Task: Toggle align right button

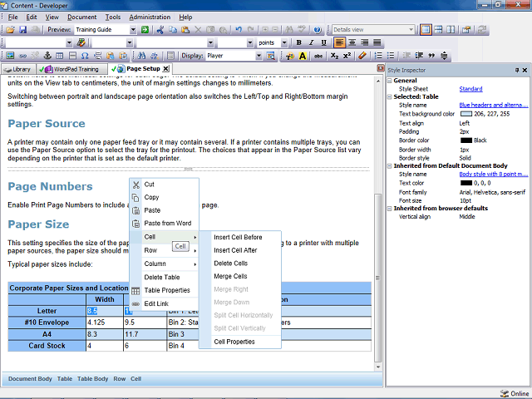Action: click(365, 42)
